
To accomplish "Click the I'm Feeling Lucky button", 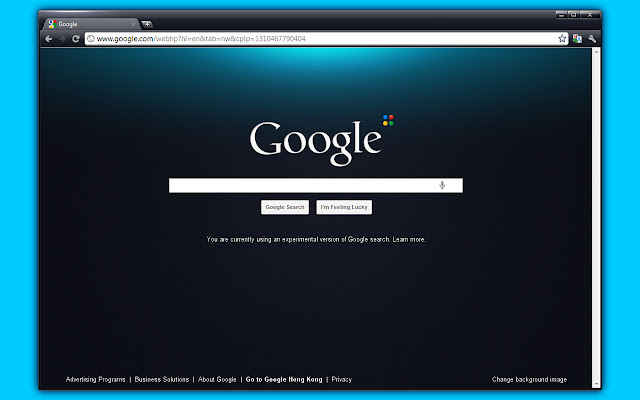I will coord(344,207).
